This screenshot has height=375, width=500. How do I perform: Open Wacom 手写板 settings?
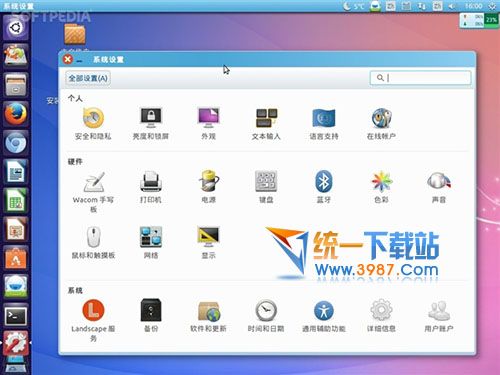(x=93, y=192)
